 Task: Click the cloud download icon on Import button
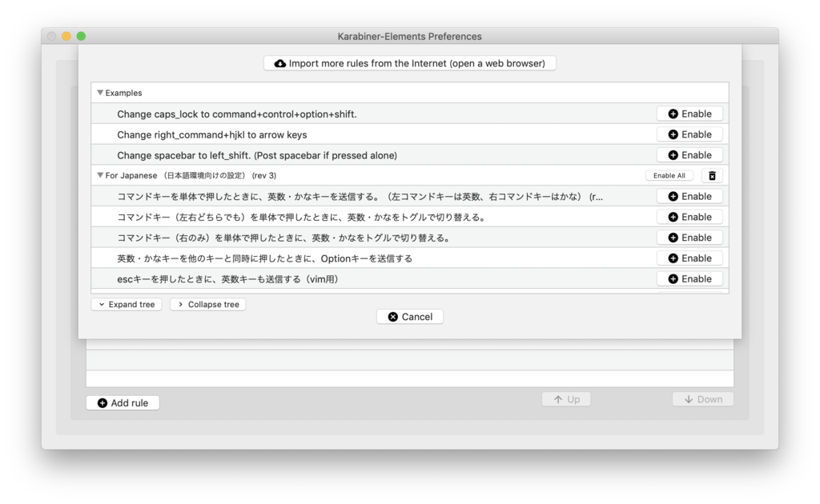pyautogui.click(x=280, y=63)
